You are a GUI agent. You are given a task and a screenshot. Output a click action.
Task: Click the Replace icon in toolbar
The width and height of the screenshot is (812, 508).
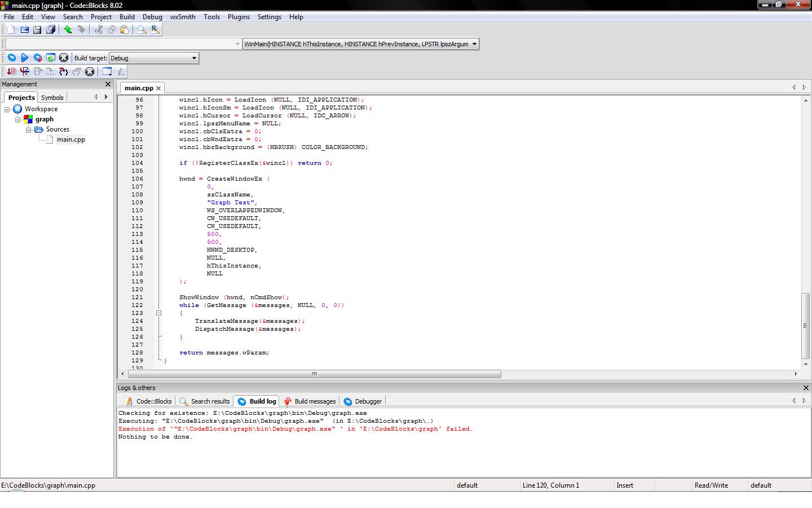155,30
